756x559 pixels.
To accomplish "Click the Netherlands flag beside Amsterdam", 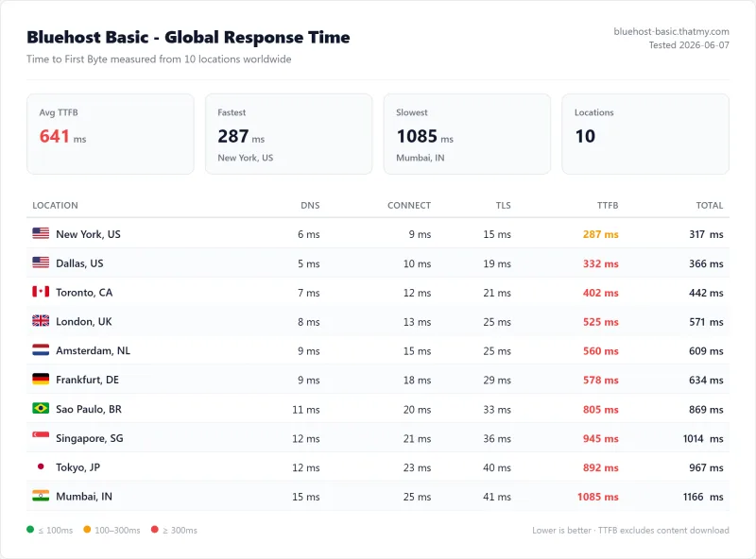I will 41,350.
